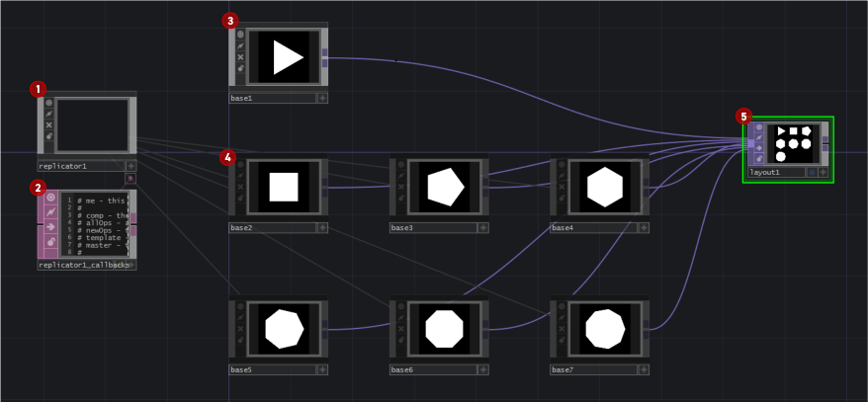Toggle Allow Cooking X flag on base4
Viewport: 868px width, 402px height.
point(562,187)
